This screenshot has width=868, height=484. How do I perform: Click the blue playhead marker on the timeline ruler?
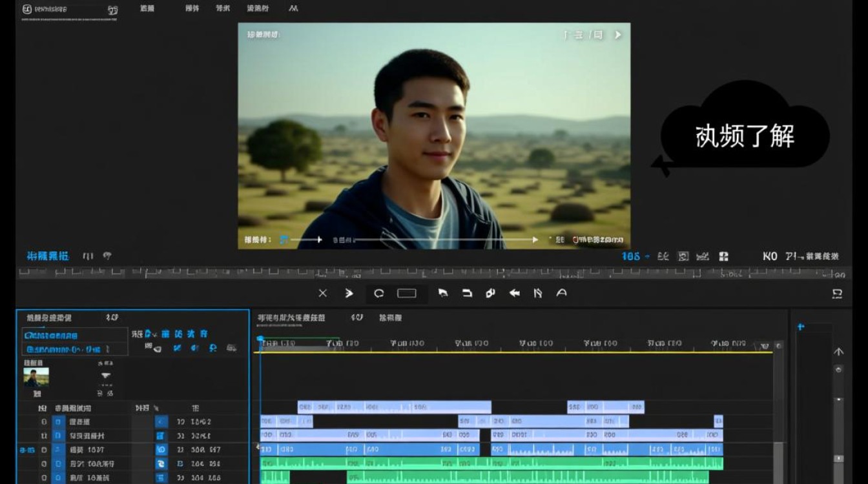[x=260, y=339]
